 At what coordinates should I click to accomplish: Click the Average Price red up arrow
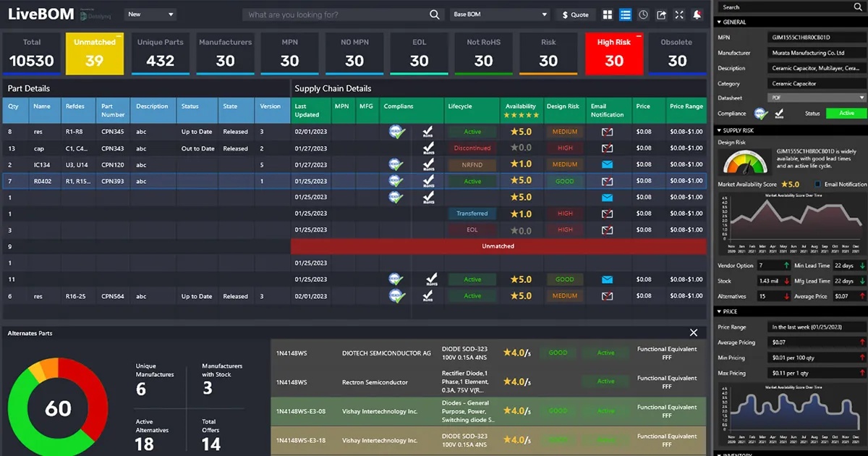click(x=861, y=296)
